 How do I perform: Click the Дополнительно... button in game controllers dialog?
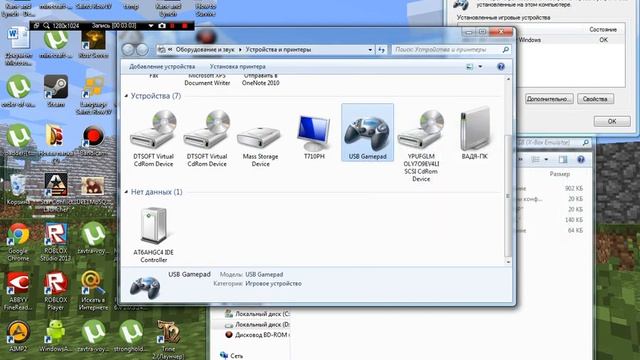tap(549, 99)
